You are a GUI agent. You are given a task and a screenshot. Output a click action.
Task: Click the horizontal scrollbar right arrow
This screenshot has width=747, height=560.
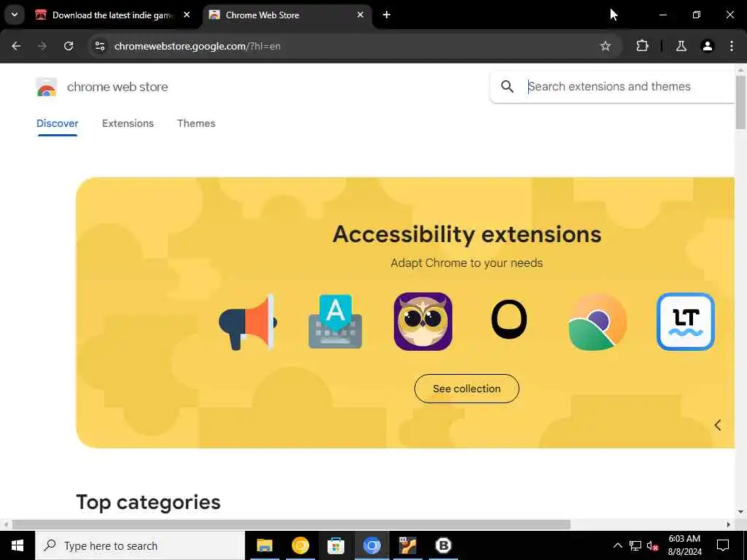pyautogui.click(x=729, y=524)
